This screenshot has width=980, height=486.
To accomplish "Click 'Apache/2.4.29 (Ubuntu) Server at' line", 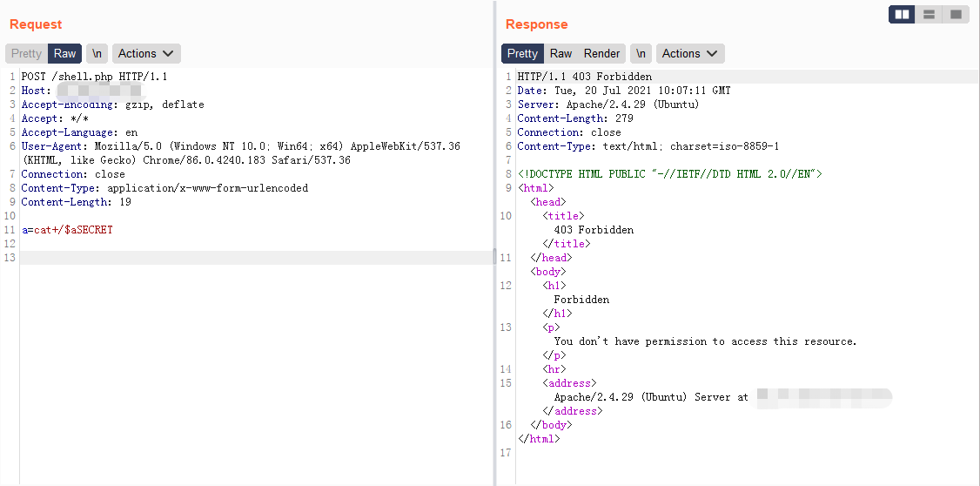I will pos(651,397).
